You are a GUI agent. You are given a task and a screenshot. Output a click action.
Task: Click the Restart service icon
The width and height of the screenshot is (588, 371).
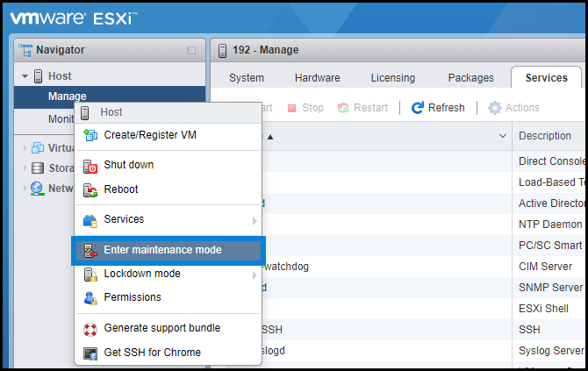[x=343, y=108]
